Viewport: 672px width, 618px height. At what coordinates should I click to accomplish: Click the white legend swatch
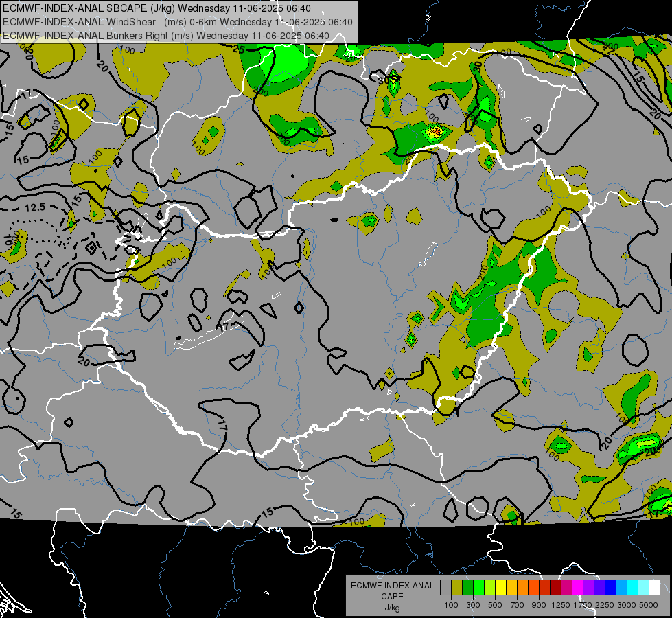(x=654, y=587)
